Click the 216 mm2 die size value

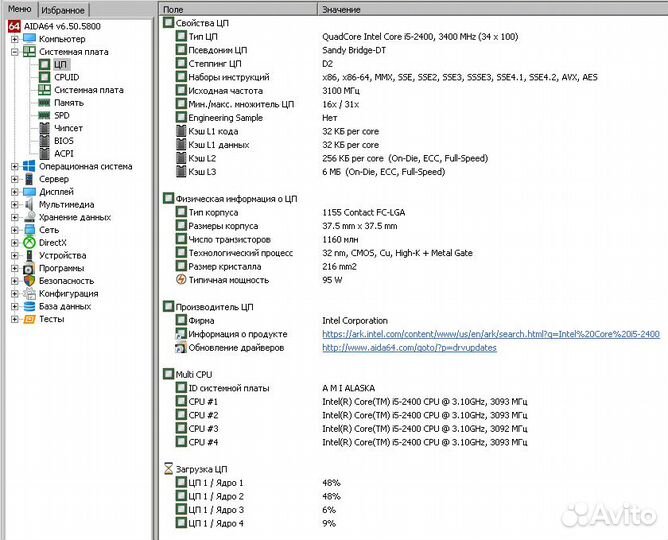click(339, 267)
